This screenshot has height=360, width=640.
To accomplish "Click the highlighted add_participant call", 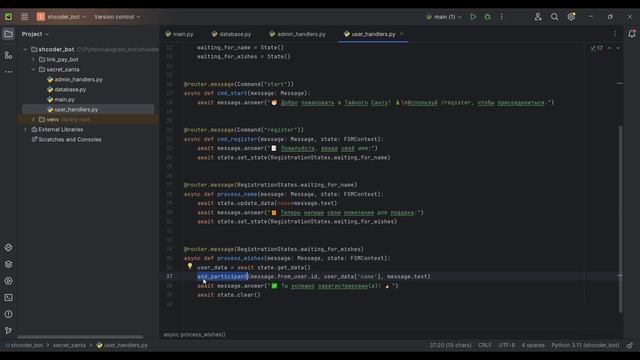I will point(223,277).
